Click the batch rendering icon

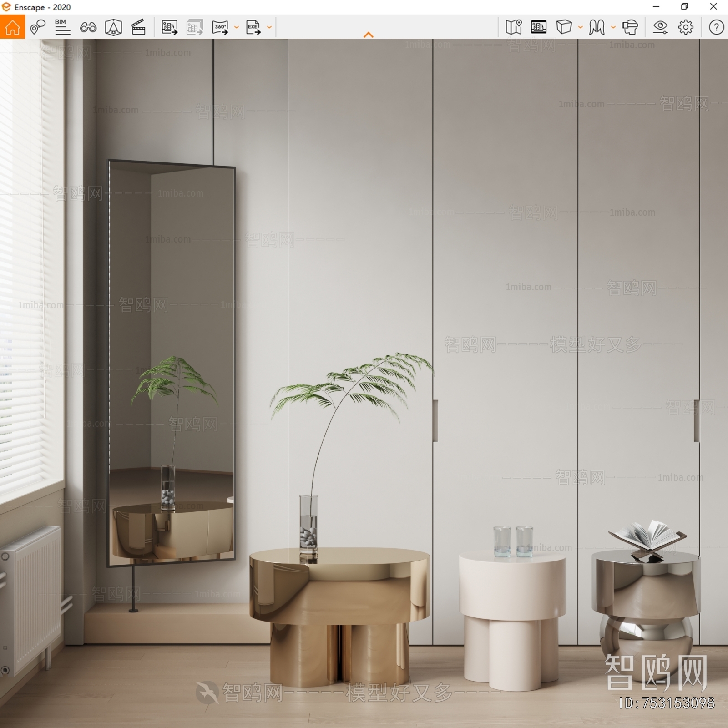coord(195,27)
